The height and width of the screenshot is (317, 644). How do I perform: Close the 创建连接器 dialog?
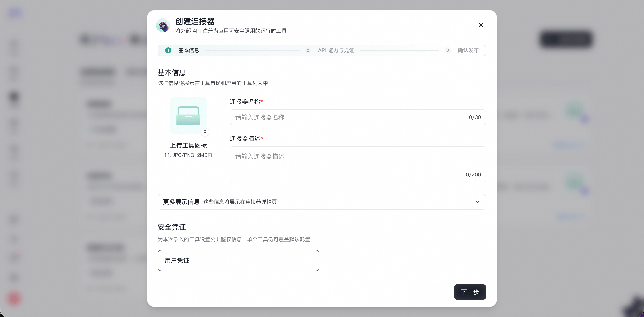coord(481,25)
